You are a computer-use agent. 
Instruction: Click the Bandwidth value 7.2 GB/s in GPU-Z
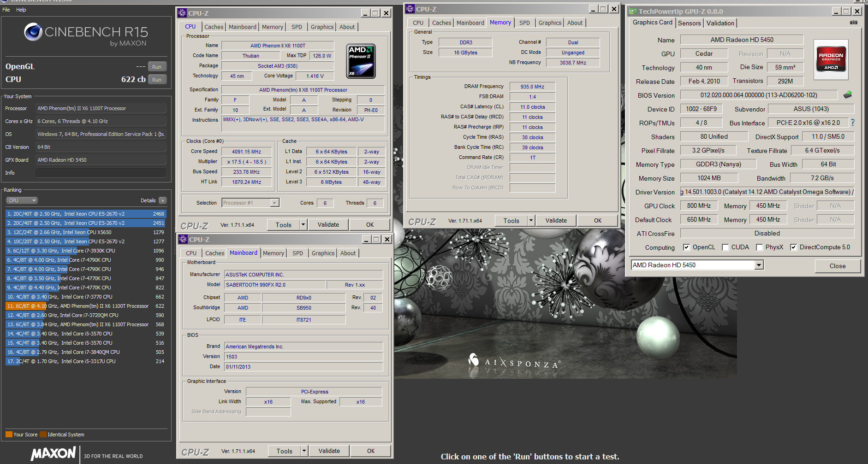822,178
